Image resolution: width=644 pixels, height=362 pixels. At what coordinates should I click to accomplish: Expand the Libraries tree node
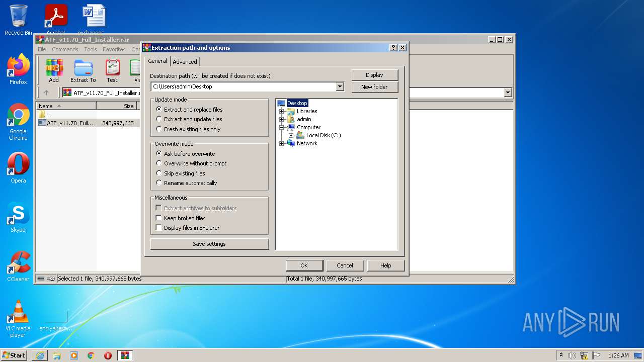tap(281, 111)
